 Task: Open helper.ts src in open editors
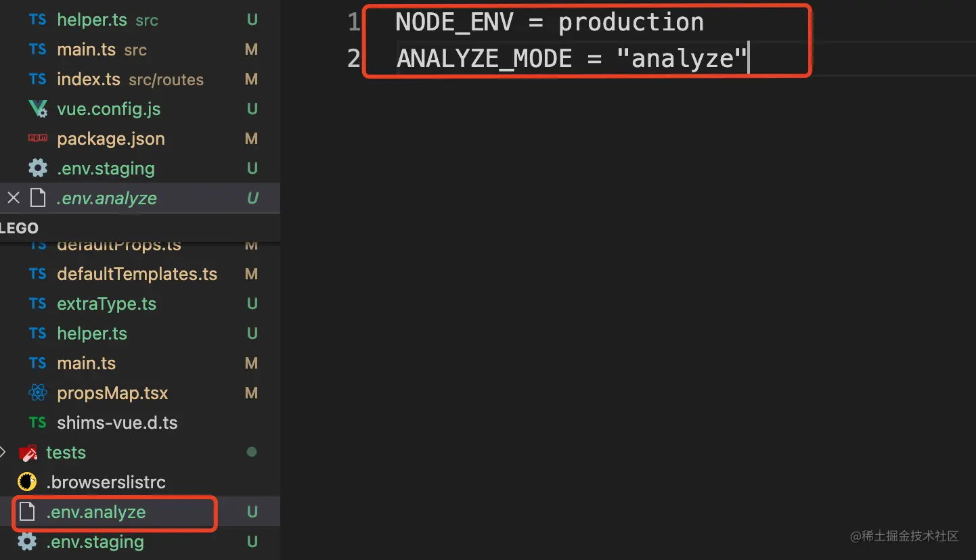tap(140, 20)
